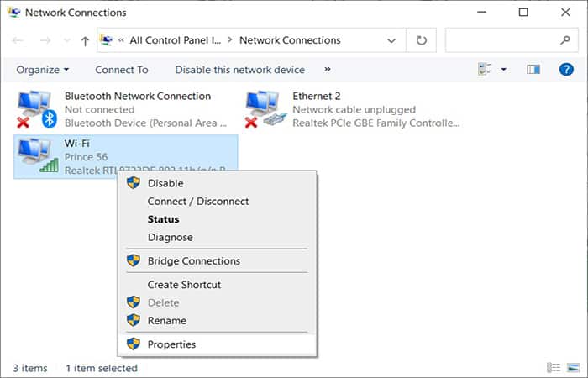The image size is (588, 378).
Task: Click Bluetooth Network Connection label
Action: pos(138,96)
